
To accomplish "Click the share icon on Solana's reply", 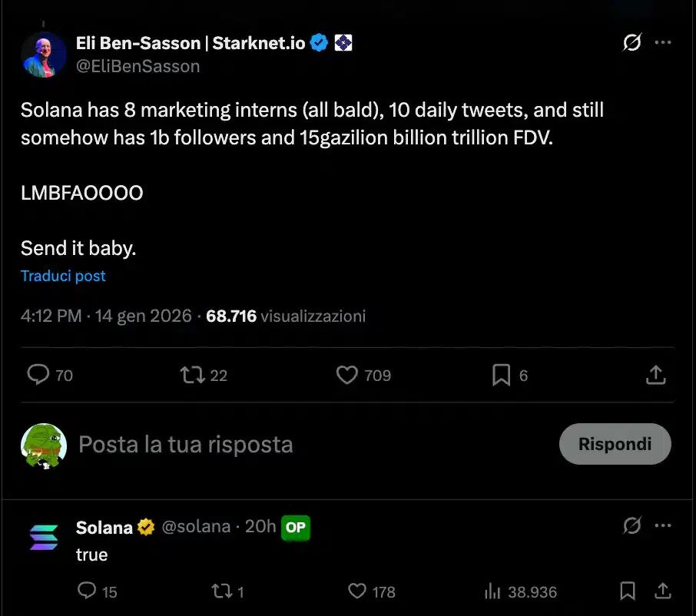I will [x=663, y=591].
